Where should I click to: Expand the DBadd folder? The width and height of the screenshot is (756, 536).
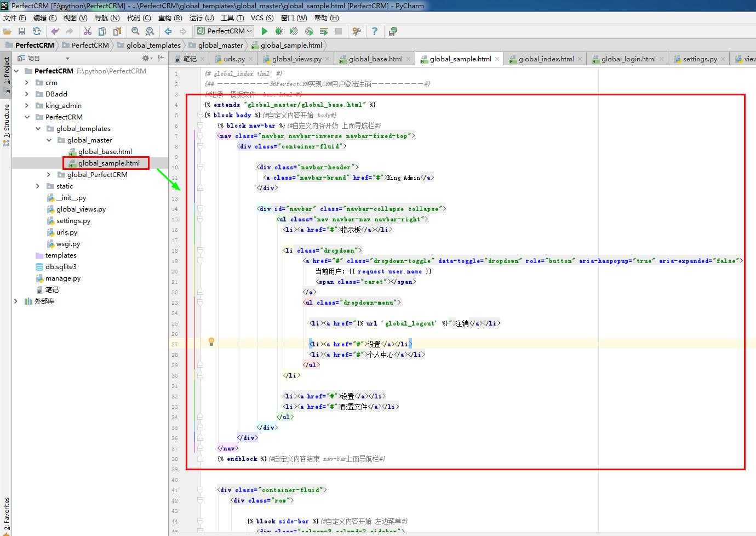[x=27, y=94]
